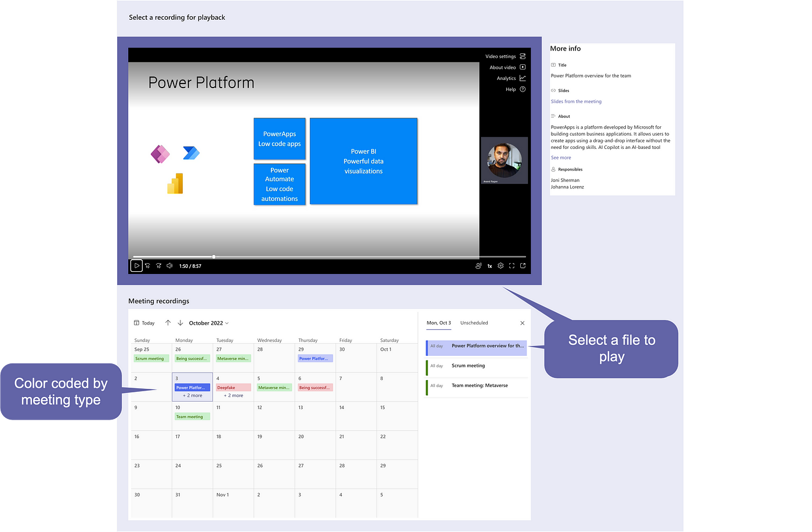Click the PowerApps Low code apps tile
The width and height of the screenshot is (812, 532).
point(280,139)
